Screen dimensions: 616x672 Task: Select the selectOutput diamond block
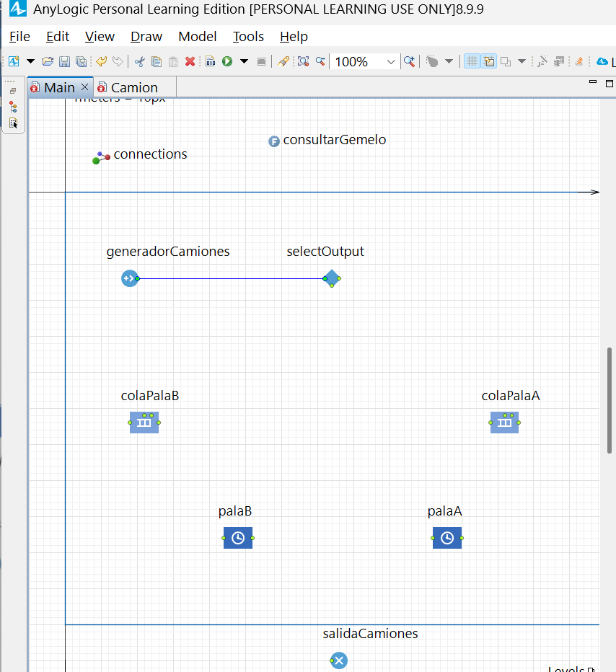pyautogui.click(x=332, y=278)
